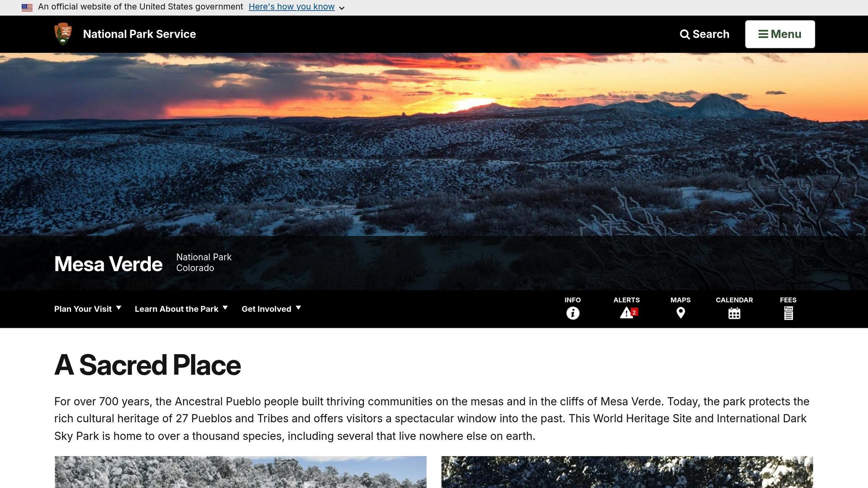The height and width of the screenshot is (488, 868).
Task: Click the Mesa Verde park title
Action: (108, 264)
